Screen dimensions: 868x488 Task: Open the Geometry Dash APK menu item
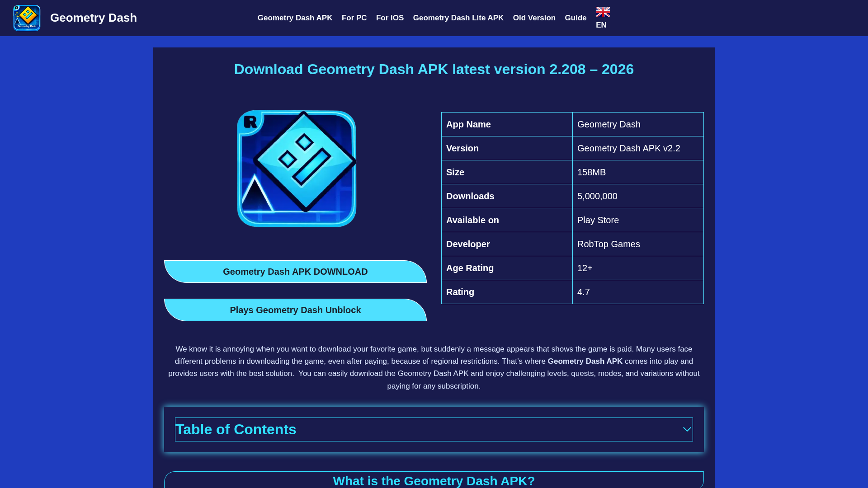pos(295,18)
